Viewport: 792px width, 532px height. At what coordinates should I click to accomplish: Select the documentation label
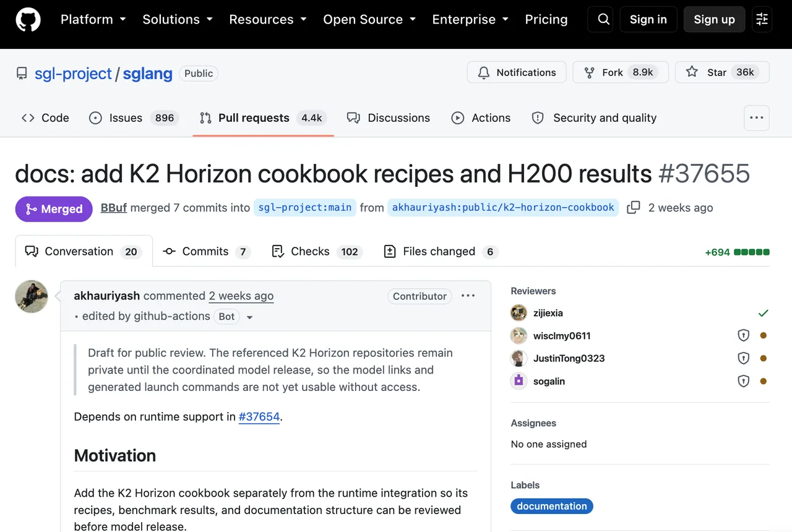pyautogui.click(x=552, y=506)
